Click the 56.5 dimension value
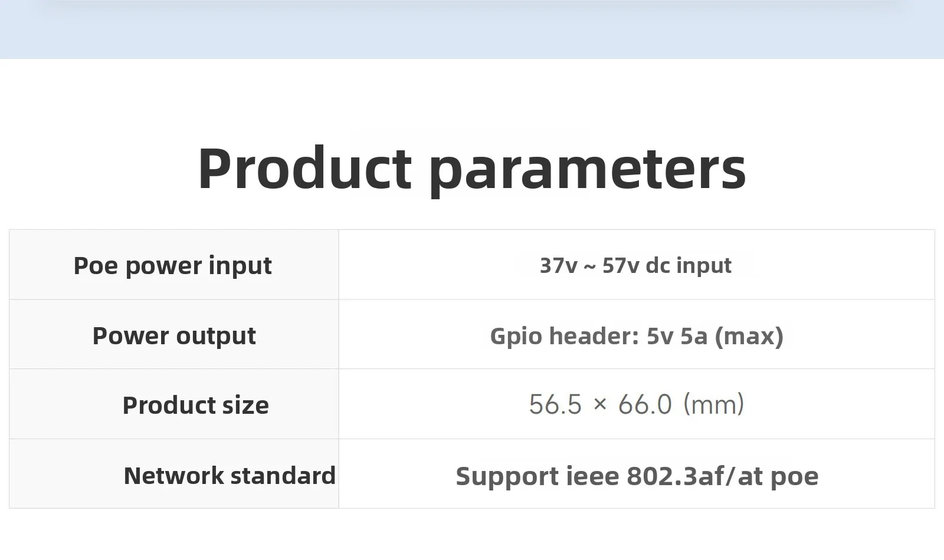The width and height of the screenshot is (944, 560). coord(555,405)
